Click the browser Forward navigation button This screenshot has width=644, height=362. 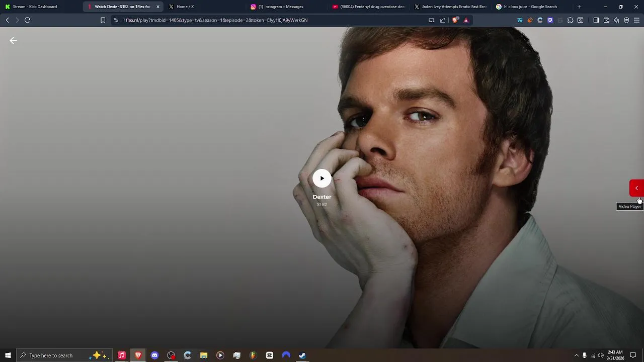17,20
